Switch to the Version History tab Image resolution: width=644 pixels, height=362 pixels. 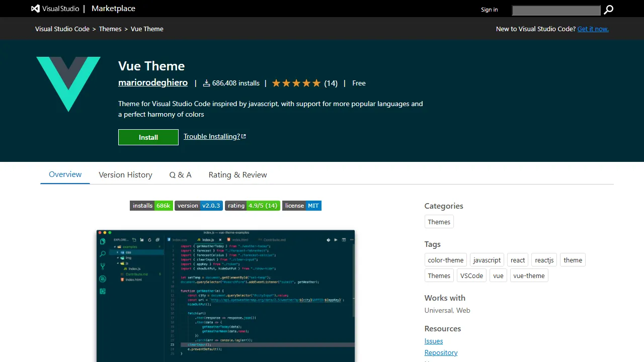click(x=125, y=174)
